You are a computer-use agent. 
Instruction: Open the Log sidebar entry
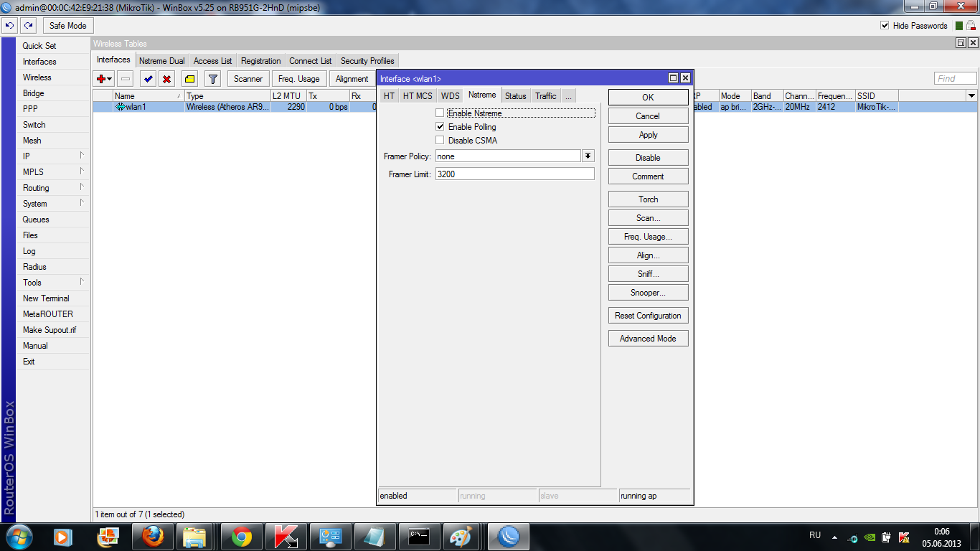pyautogui.click(x=54, y=250)
